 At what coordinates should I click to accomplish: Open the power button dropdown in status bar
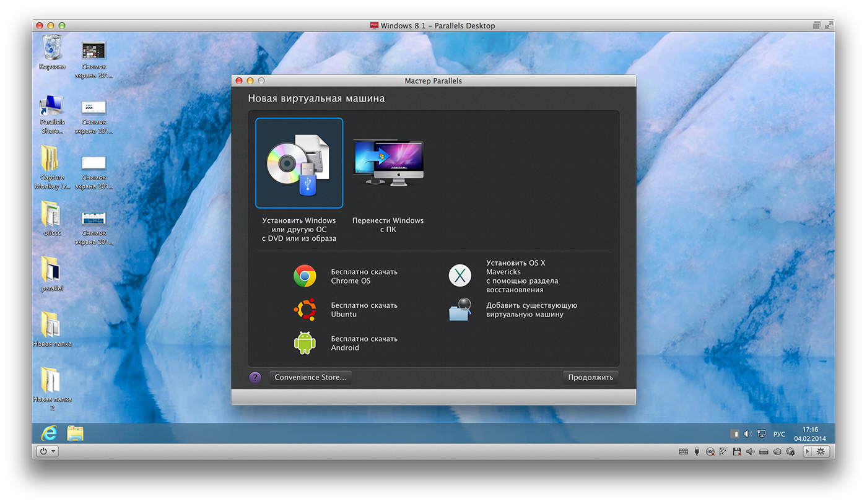[48, 451]
